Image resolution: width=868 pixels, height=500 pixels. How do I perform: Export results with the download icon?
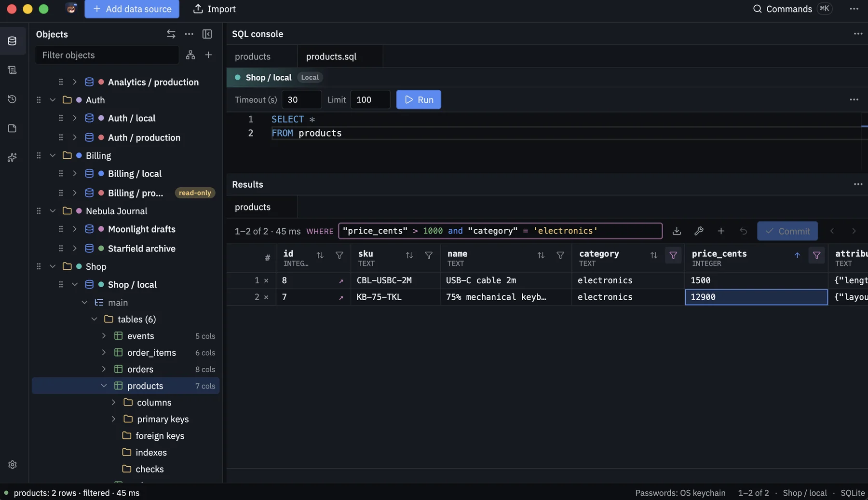click(677, 231)
